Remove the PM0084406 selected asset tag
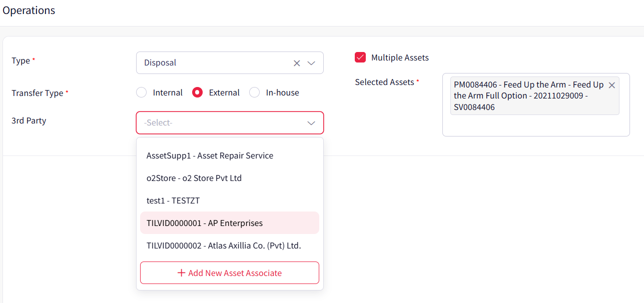Viewport: 644px width, 303px height. point(611,85)
